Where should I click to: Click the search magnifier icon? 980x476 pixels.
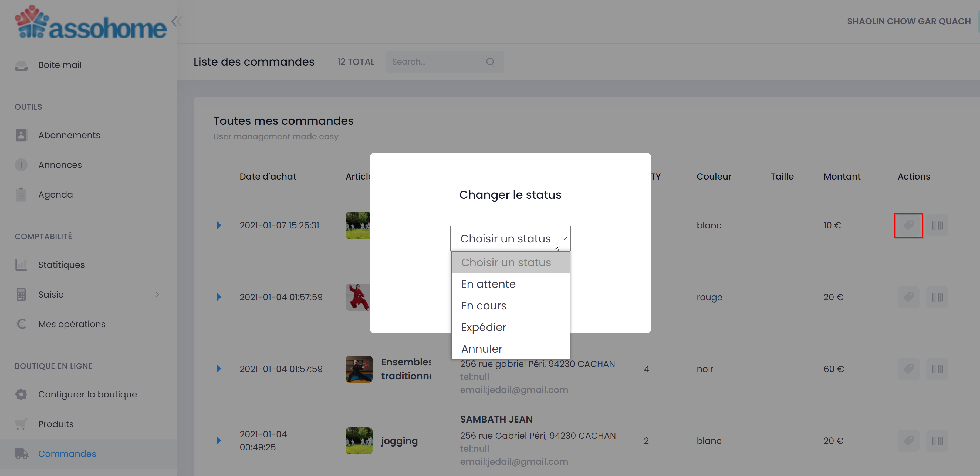click(x=490, y=62)
